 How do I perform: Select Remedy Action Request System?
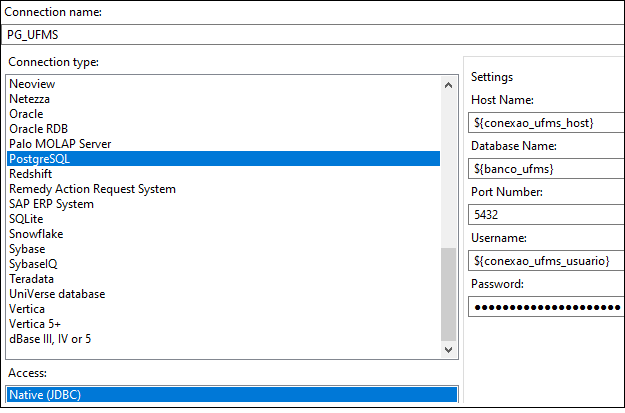[x=92, y=189]
